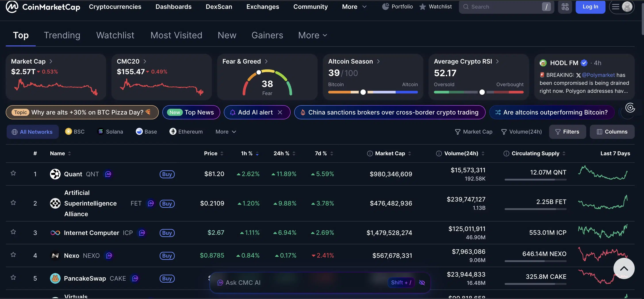Viewport: 644px width, 299px height.
Task: Switch to the Gainers tab
Action: coord(267,35)
